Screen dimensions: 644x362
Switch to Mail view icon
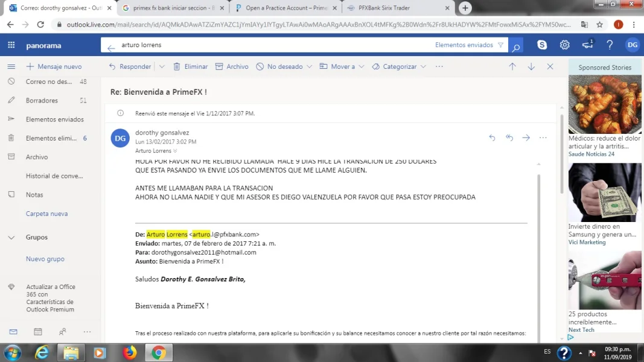(13, 332)
